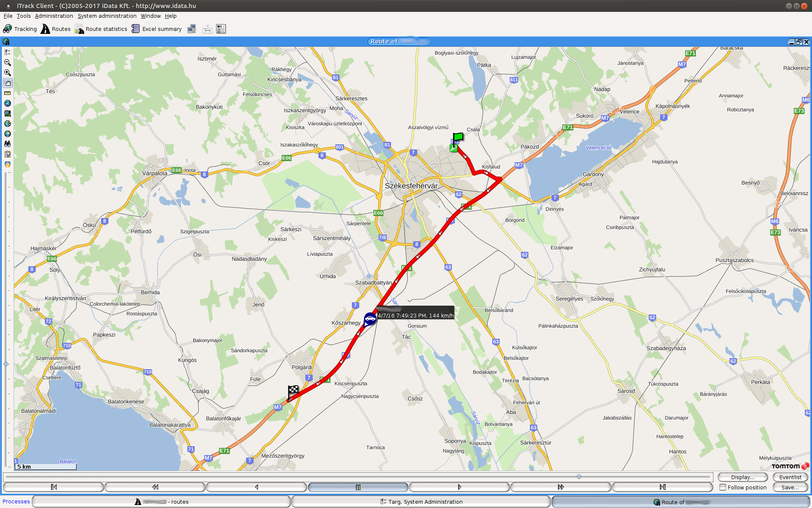Click the zoom out magnifier tool
Screen dimensions: 812x508
(7, 63)
